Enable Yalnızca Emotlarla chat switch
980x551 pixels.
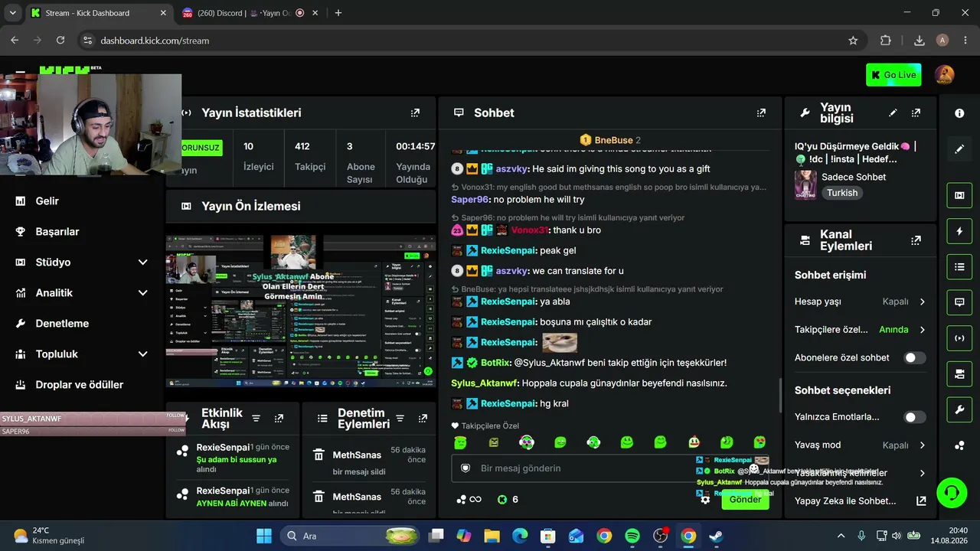coord(915,417)
